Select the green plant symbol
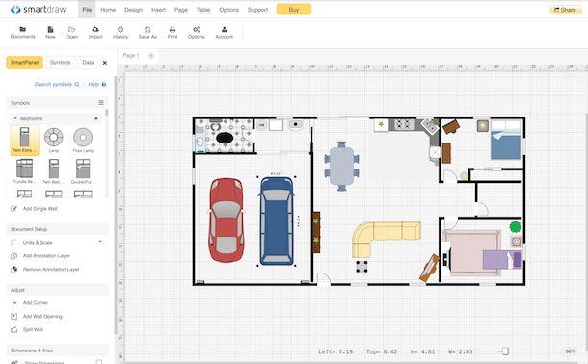588x364 pixels. coord(516,226)
